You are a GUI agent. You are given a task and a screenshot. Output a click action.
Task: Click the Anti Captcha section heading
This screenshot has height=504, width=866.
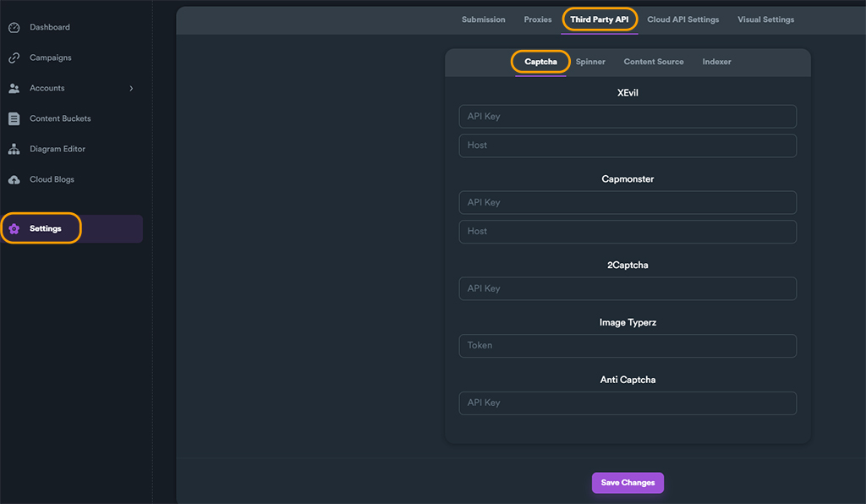pos(628,380)
